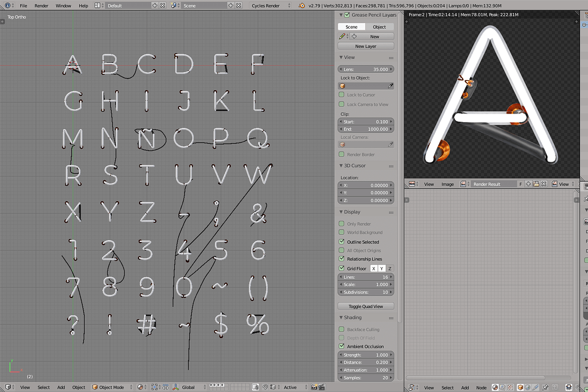Collapse the Display panel section
588x392 pixels.
(341, 212)
